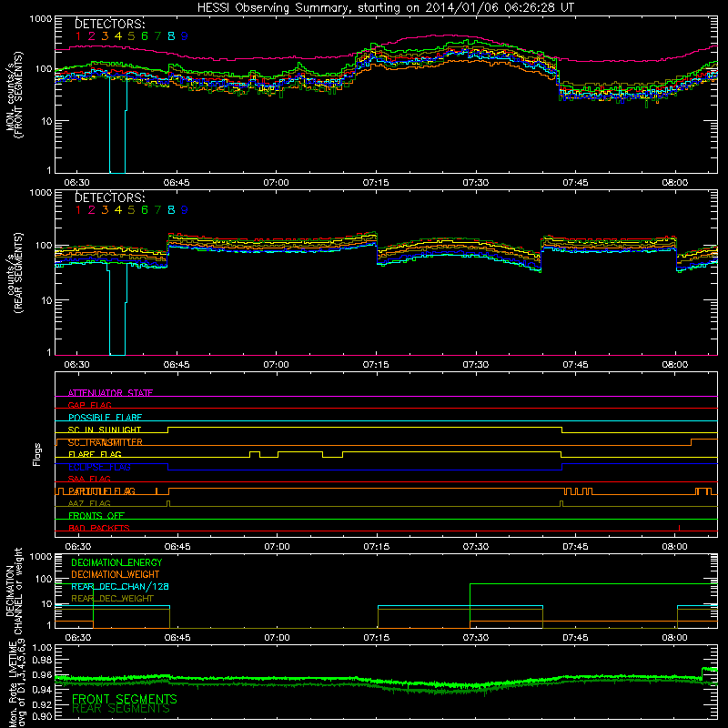The height and width of the screenshot is (728, 728).
Task: Click the HESSI Observing Summary title text
Action: [x=385, y=7]
